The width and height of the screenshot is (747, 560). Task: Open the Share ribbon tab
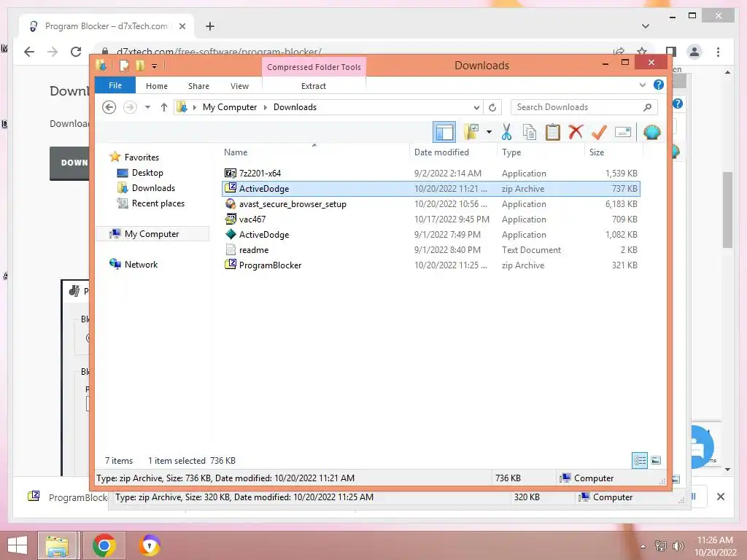click(198, 86)
